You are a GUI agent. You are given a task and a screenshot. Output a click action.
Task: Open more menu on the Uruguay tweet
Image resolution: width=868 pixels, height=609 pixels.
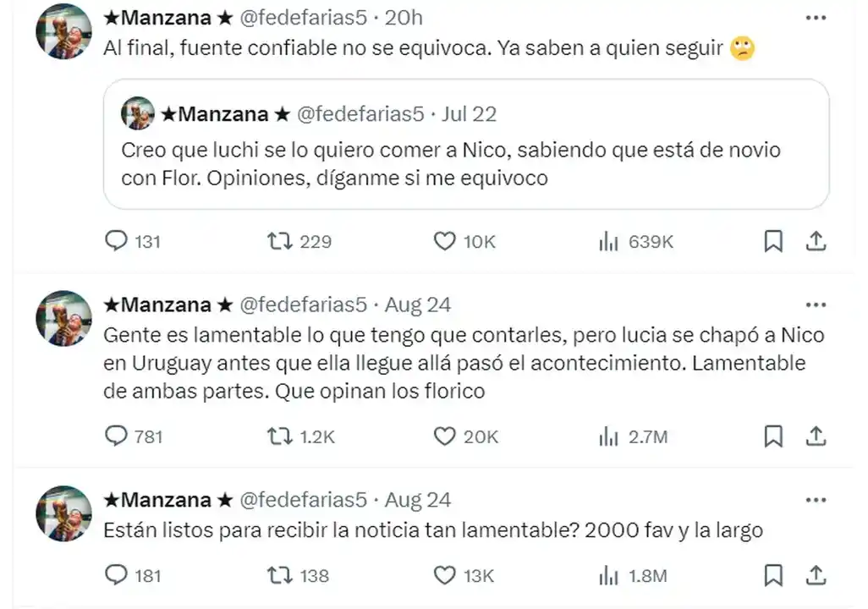click(816, 304)
